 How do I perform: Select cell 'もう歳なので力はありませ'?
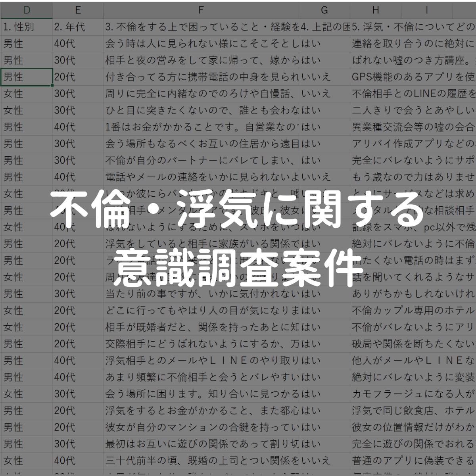(413, 177)
